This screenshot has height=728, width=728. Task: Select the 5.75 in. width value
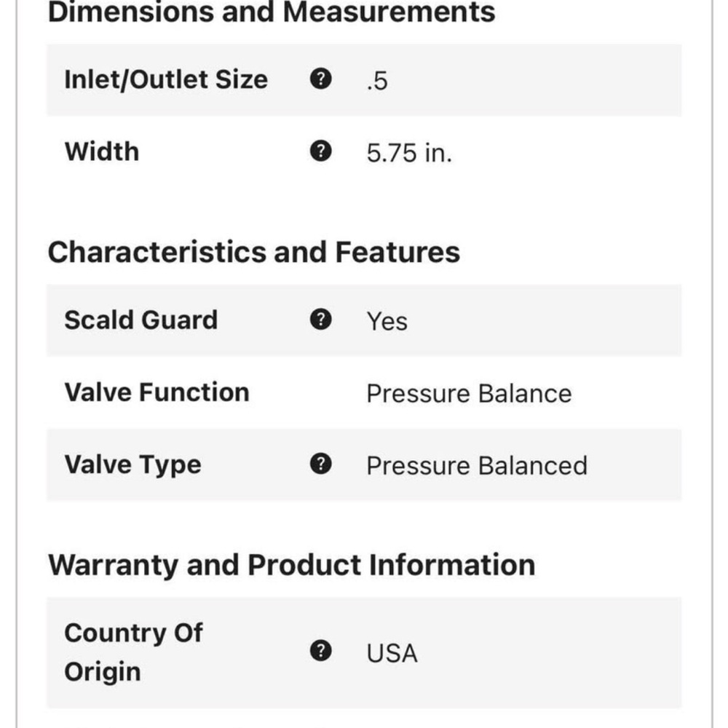click(409, 153)
